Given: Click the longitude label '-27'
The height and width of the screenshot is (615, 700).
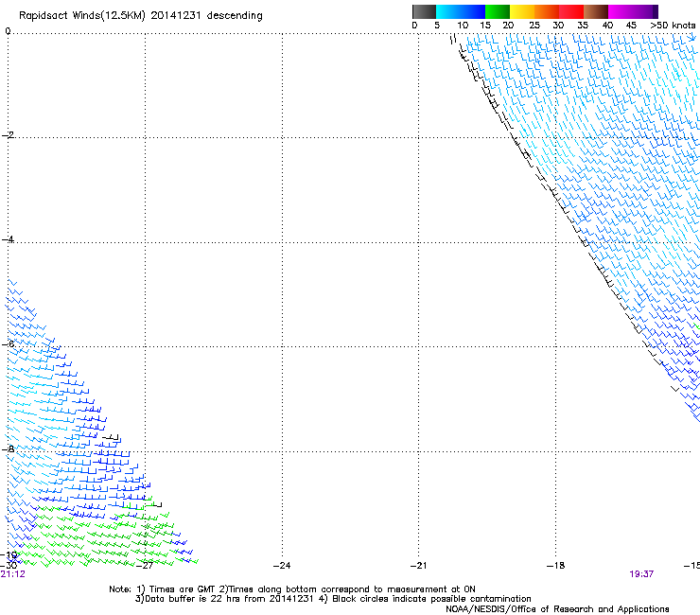Looking at the screenshot, I should click(x=145, y=566).
